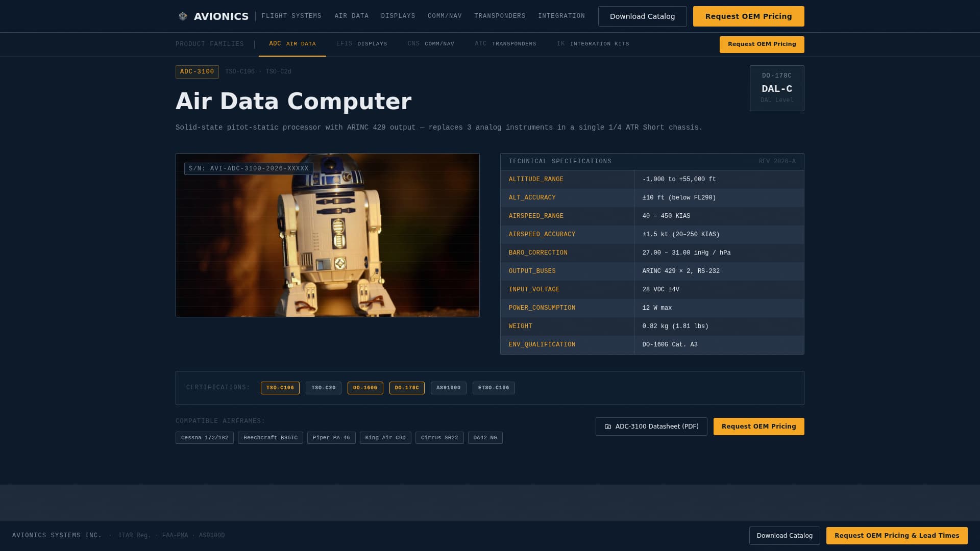This screenshot has height=551, width=980.
Task: Open the COMM/NAV navigation menu
Action: point(445,16)
